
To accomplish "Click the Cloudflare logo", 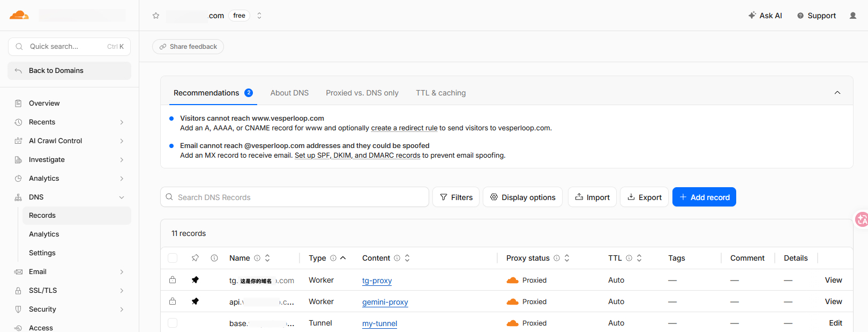I will pos(19,15).
